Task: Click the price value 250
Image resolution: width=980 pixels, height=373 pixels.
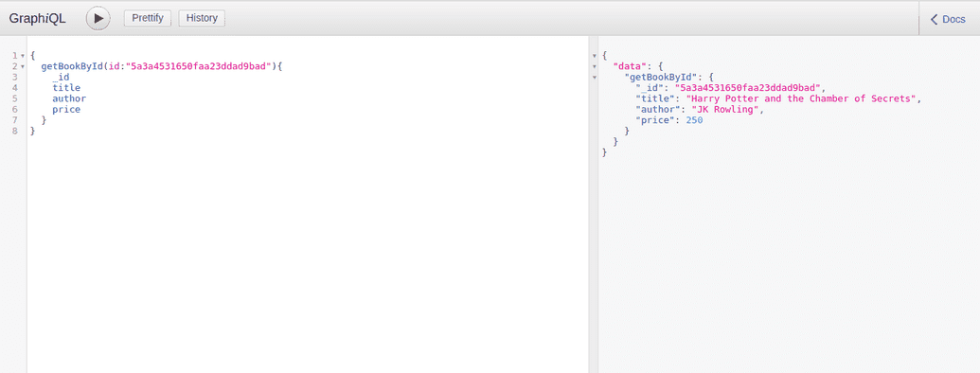Action: coord(694,120)
